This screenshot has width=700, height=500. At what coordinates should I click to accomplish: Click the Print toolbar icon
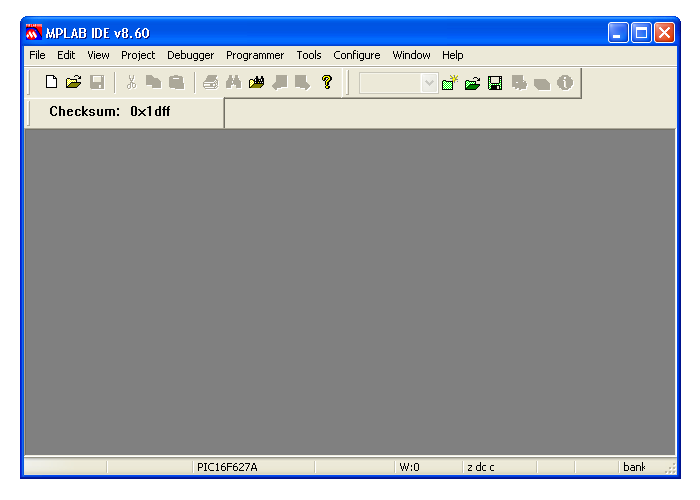(210, 83)
